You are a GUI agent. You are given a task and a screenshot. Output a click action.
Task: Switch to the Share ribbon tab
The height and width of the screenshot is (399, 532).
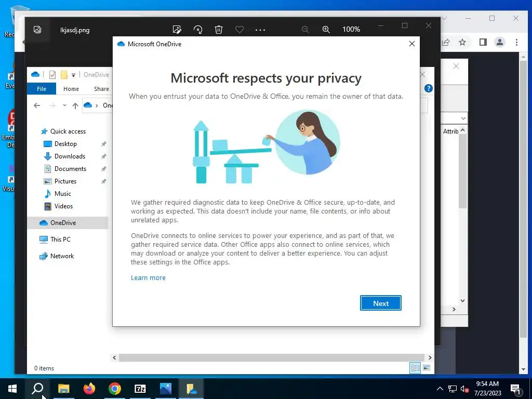[x=101, y=88]
